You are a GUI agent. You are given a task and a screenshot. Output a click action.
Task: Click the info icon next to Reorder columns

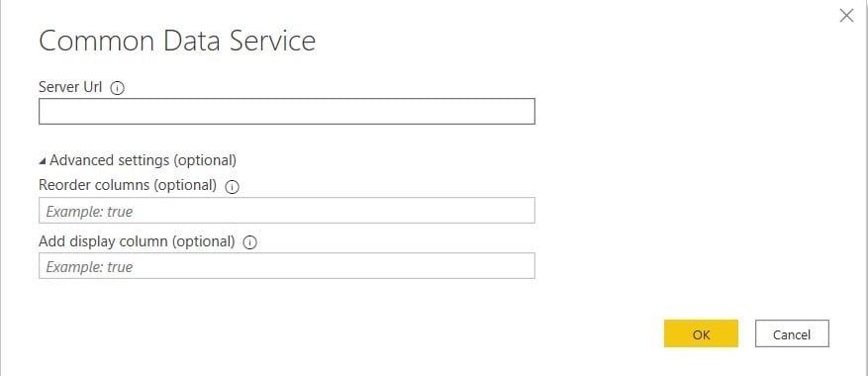click(x=232, y=187)
